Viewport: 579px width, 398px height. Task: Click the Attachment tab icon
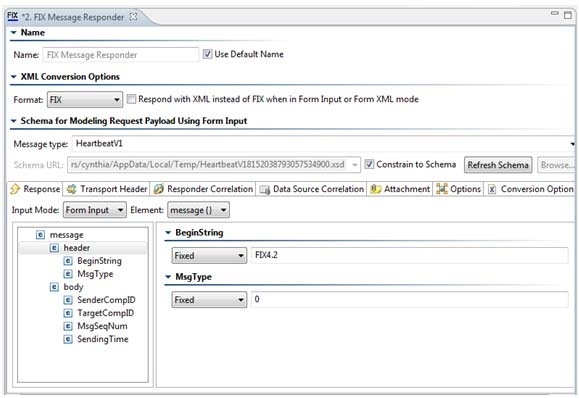(x=376, y=189)
